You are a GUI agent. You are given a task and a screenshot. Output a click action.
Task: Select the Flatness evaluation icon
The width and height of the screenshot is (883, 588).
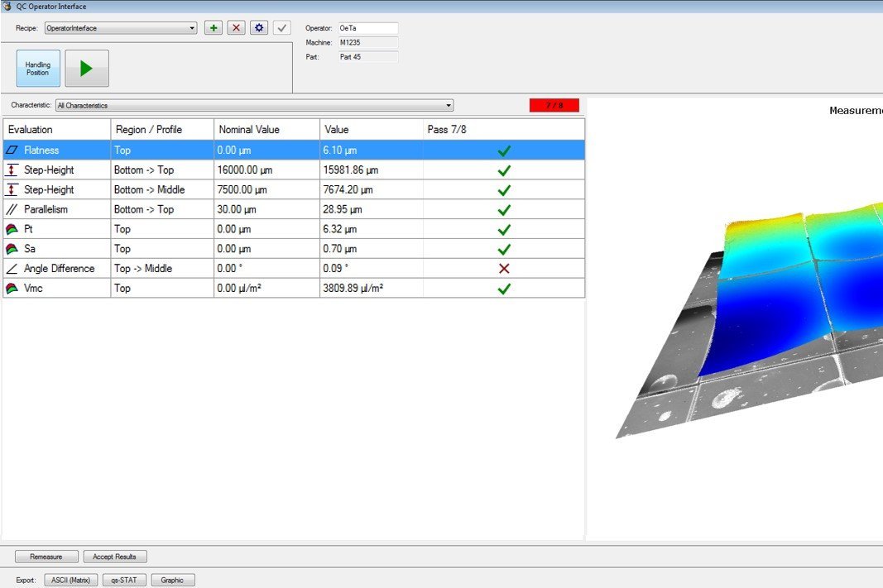pos(12,150)
